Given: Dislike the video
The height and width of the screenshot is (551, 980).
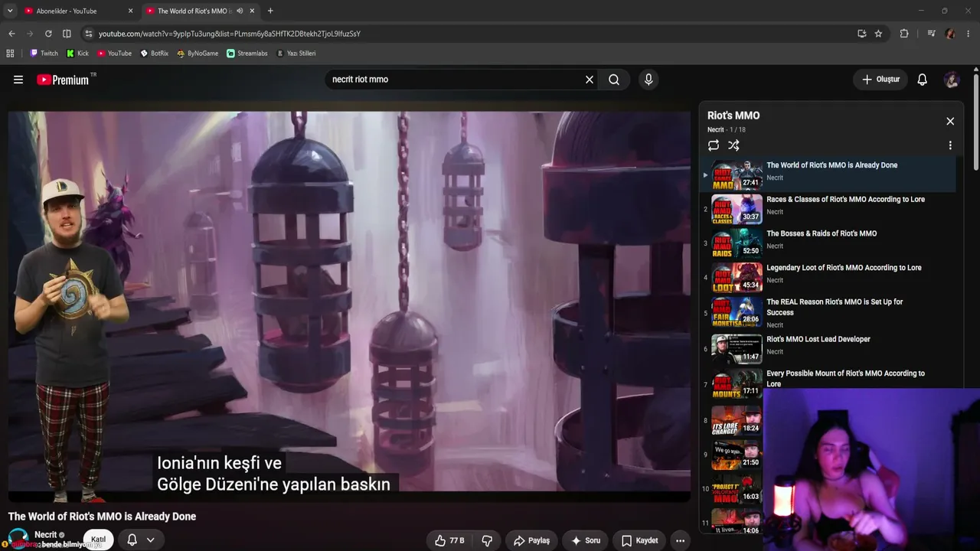Looking at the screenshot, I should (x=487, y=540).
